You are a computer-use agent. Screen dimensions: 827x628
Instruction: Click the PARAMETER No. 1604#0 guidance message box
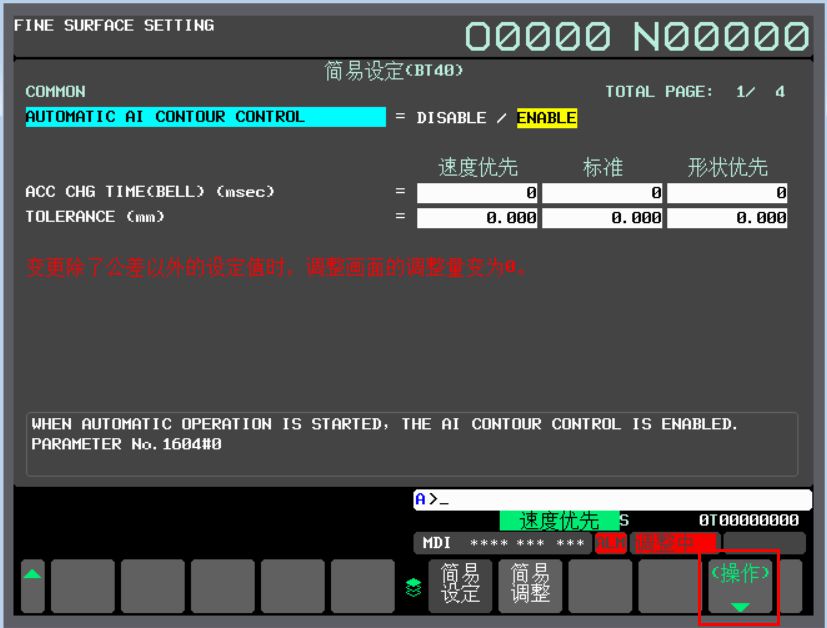[x=413, y=444]
